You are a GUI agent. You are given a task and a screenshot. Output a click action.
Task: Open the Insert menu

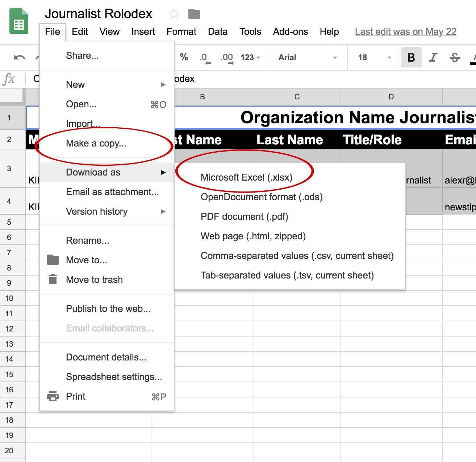[143, 32]
